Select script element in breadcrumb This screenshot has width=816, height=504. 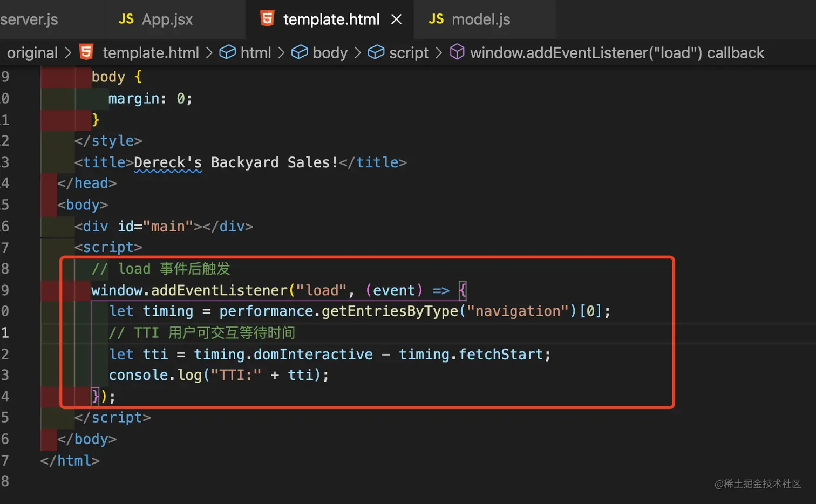pyautogui.click(x=409, y=53)
